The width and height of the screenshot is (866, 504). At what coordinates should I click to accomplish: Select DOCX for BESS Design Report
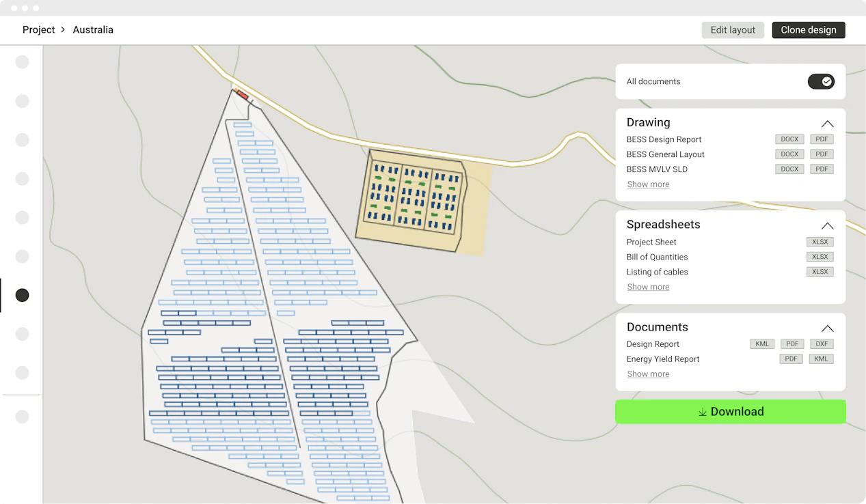(789, 139)
